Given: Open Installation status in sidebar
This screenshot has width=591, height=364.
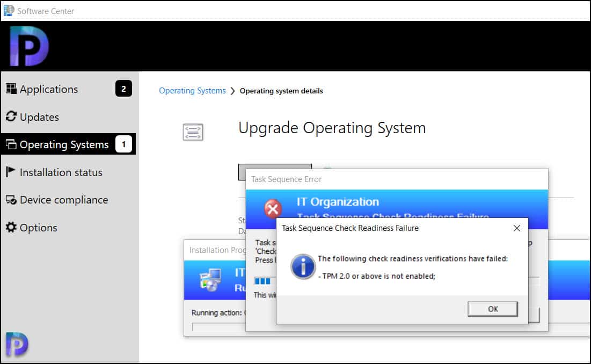Looking at the screenshot, I should [69, 172].
